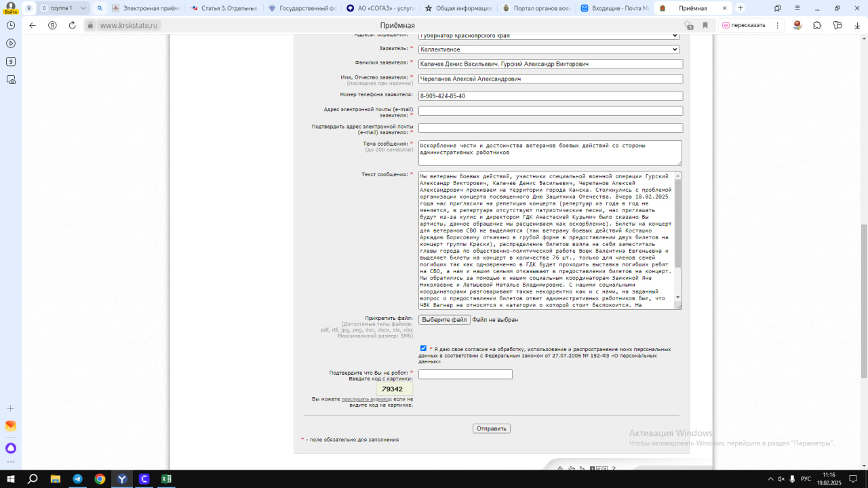
Task: Open the addressee dropdown showing Губернатор Красноярского края
Action: (549, 35)
